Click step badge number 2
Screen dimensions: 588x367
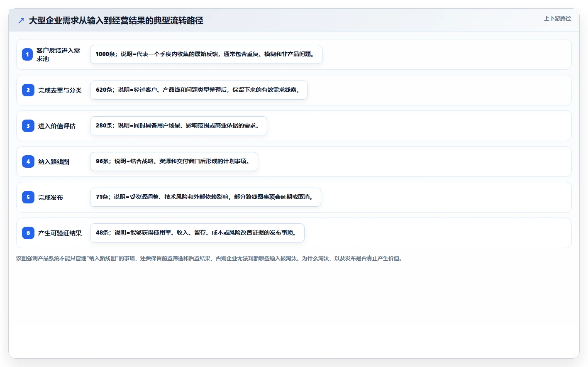point(28,90)
